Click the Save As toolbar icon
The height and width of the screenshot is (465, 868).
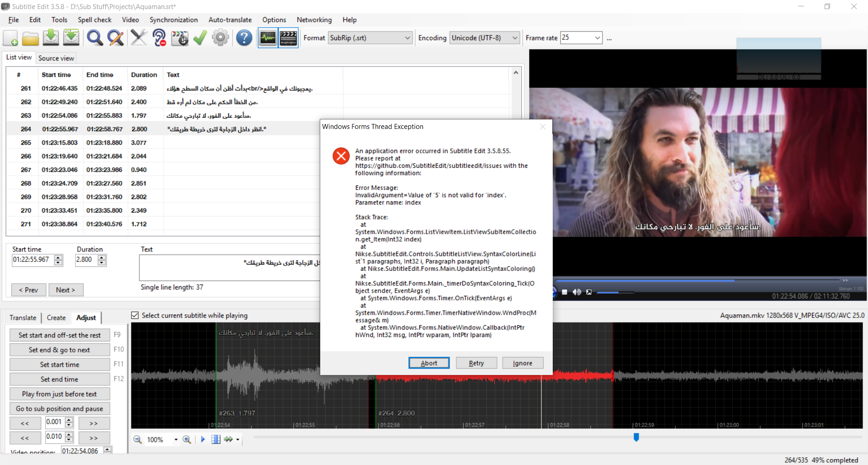pos(71,38)
